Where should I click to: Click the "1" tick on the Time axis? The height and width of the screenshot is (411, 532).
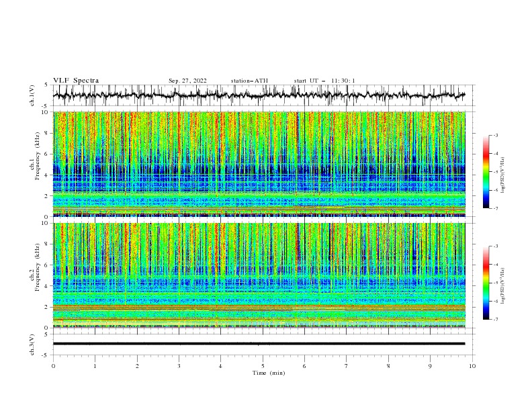tap(95, 366)
